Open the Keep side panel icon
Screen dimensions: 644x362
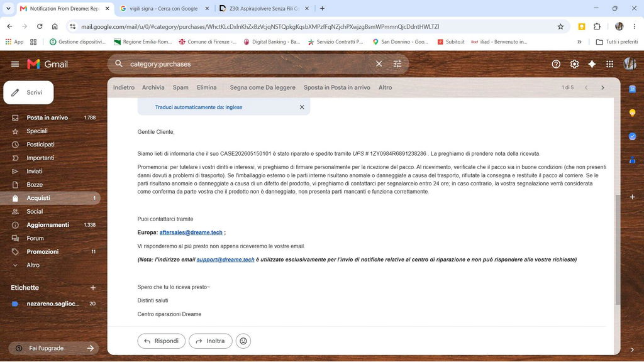pyautogui.click(x=632, y=112)
